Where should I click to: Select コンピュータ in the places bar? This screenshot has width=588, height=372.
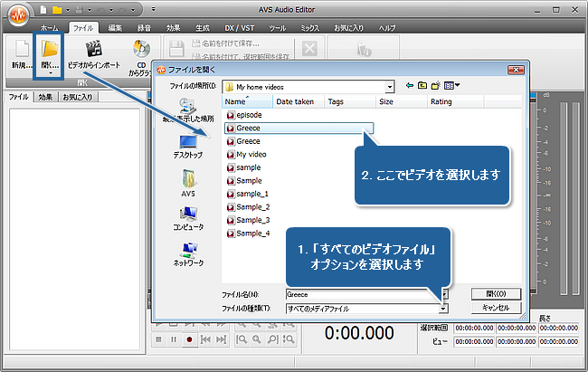(188, 218)
